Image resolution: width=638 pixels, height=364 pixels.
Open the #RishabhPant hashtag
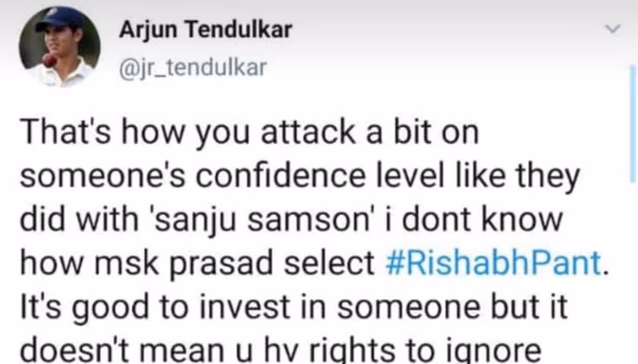(x=493, y=264)
